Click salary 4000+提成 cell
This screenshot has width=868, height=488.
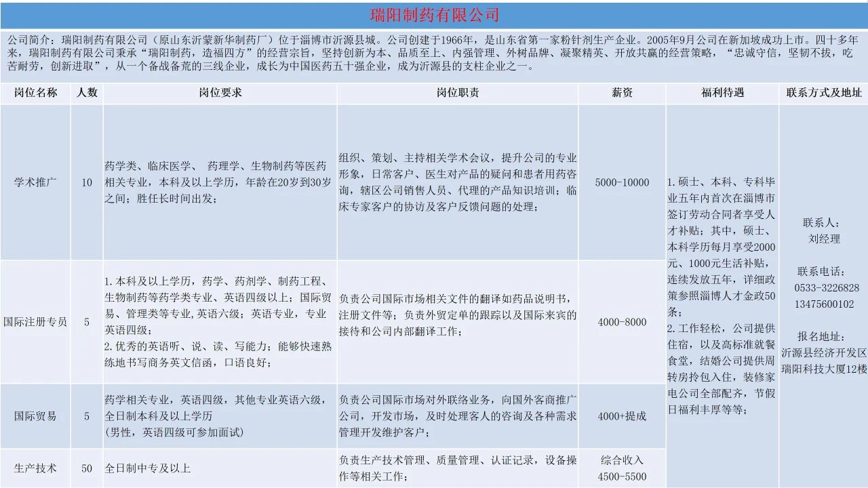point(622,416)
